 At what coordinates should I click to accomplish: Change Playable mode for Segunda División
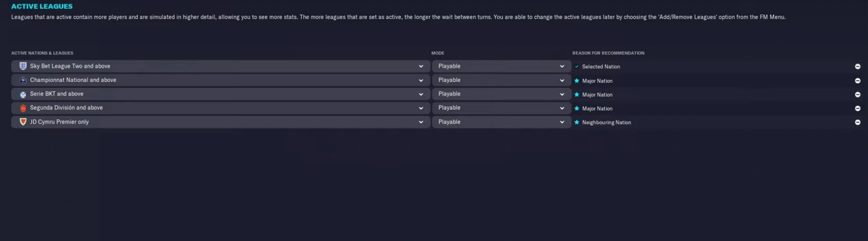point(501,108)
